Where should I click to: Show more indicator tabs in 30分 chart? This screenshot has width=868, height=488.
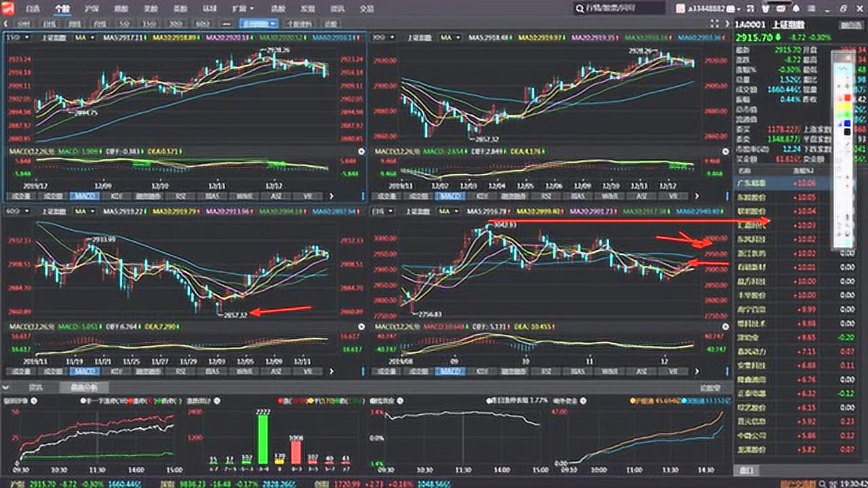(x=696, y=196)
